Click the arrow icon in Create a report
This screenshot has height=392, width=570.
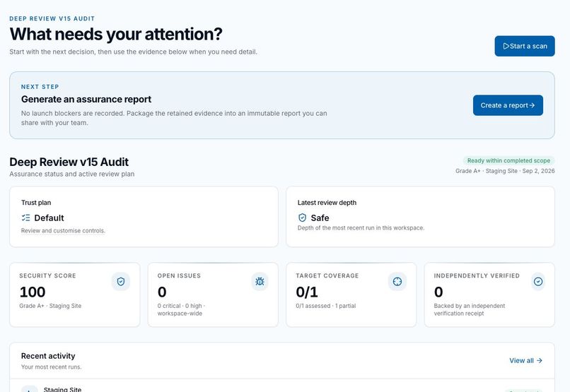[532, 105]
